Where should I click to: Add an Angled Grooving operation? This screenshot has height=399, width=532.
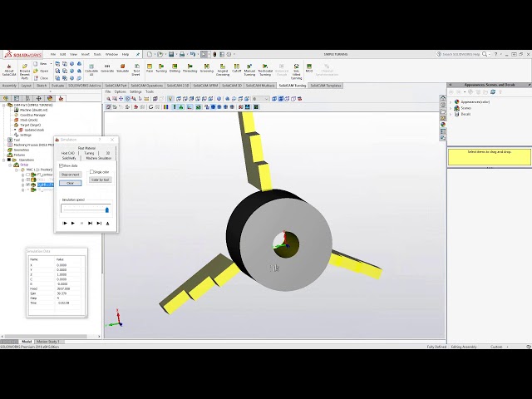pyautogui.click(x=223, y=70)
